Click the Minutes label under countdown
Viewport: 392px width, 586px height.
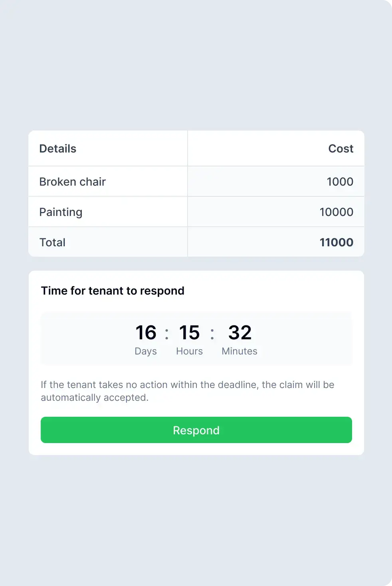[240, 351]
